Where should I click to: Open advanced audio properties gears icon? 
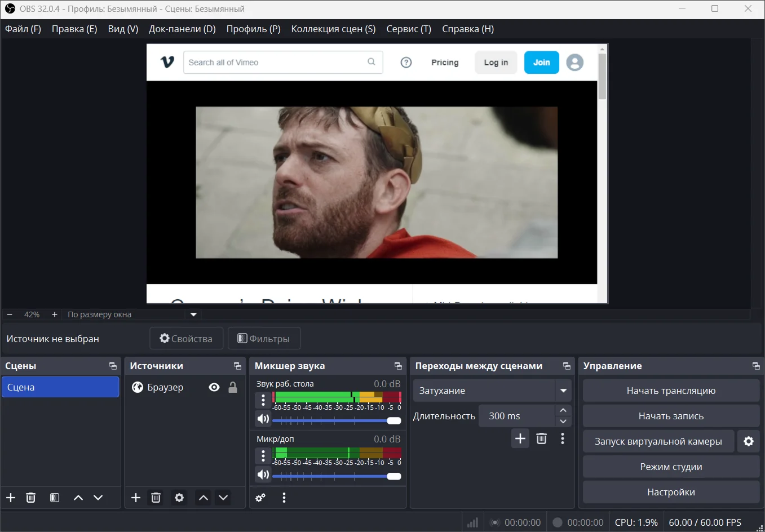coord(260,498)
